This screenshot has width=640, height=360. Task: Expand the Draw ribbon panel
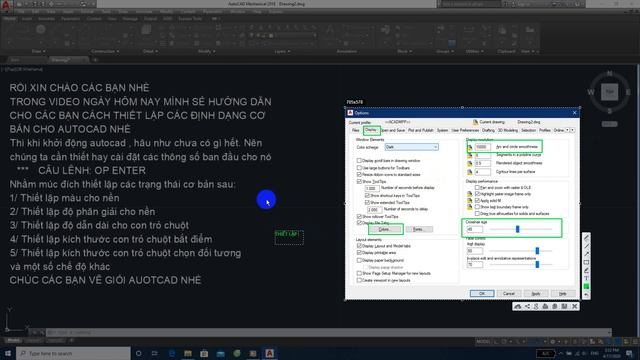coord(39,51)
